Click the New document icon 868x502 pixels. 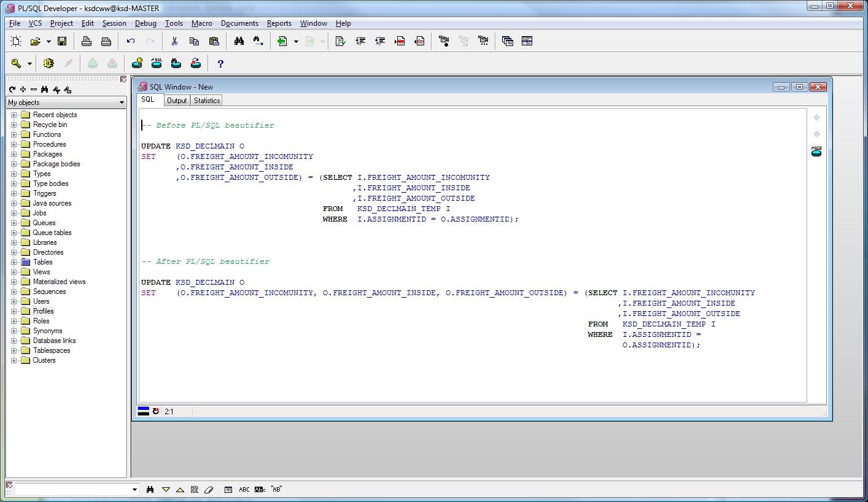coord(17,41)
